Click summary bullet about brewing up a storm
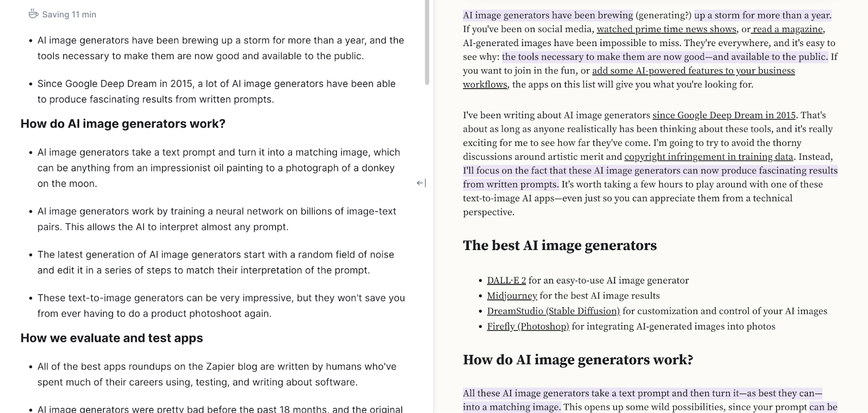 tap(221, 48)
